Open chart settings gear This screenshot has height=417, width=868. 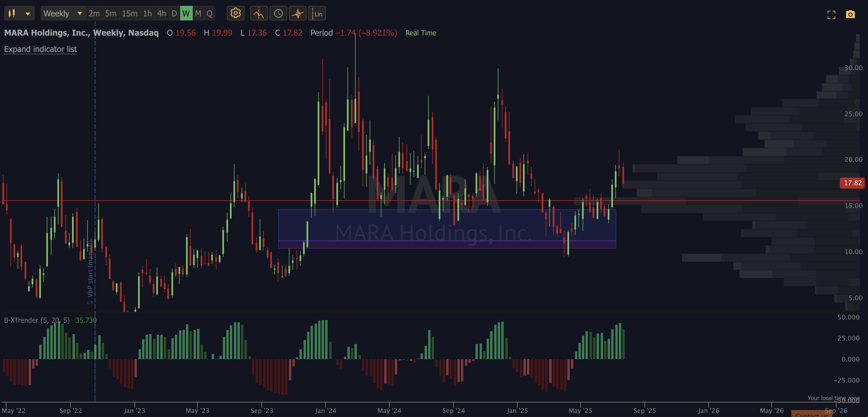coord(235,13)
